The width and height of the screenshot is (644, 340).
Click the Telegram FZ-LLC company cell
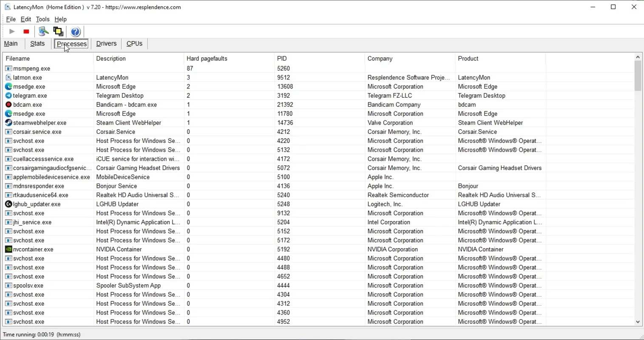pos(390,96)
